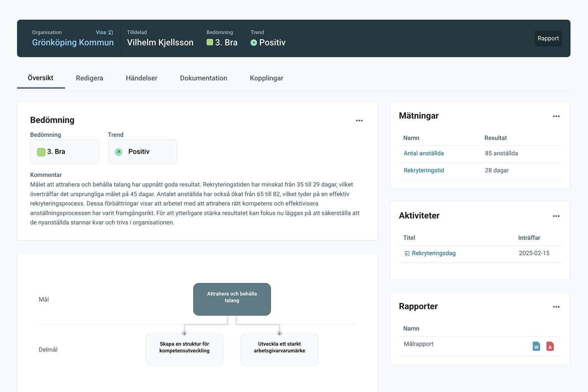This screenshot has height=392, width=588.
Task: Open the Grönköping Kommun organisation link
Action: pos(73,43)
